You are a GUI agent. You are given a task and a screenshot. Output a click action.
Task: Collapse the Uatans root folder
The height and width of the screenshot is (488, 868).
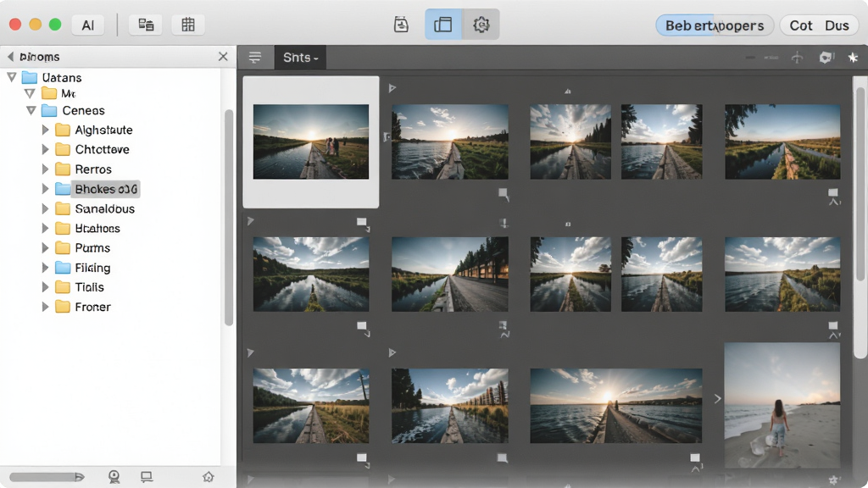tap(12, 77)
